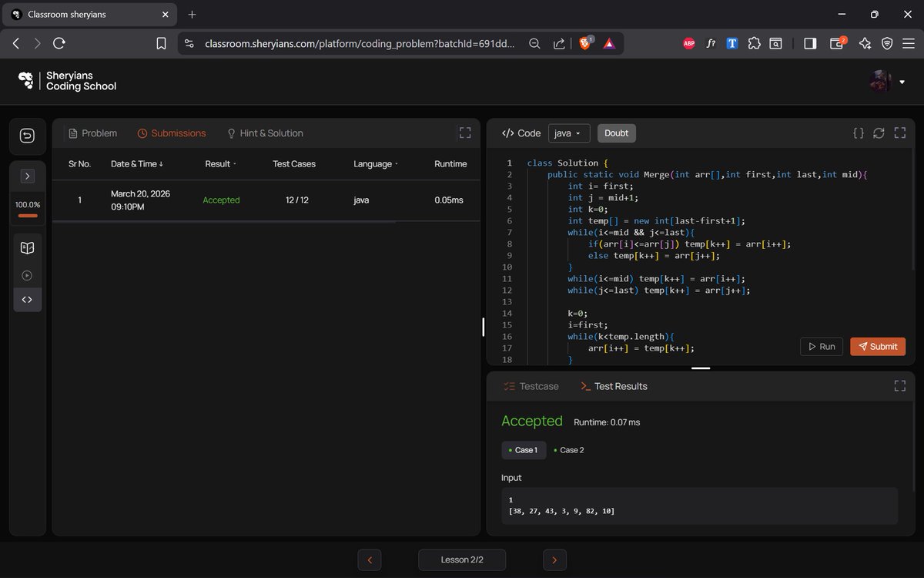Open Brave Rewards triangle icon
924x578 pixels.
coord(608,44)
